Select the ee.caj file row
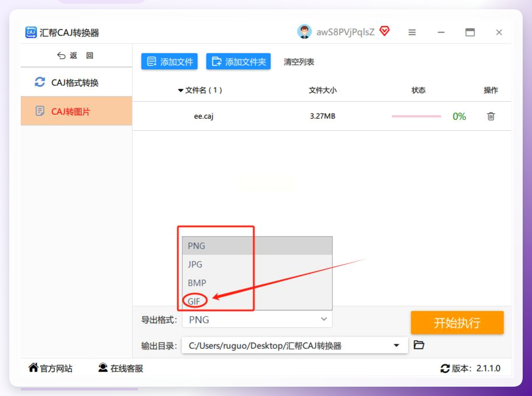Image resolution: width=532 pixels, height=396 pixels. tap(322, 116)
